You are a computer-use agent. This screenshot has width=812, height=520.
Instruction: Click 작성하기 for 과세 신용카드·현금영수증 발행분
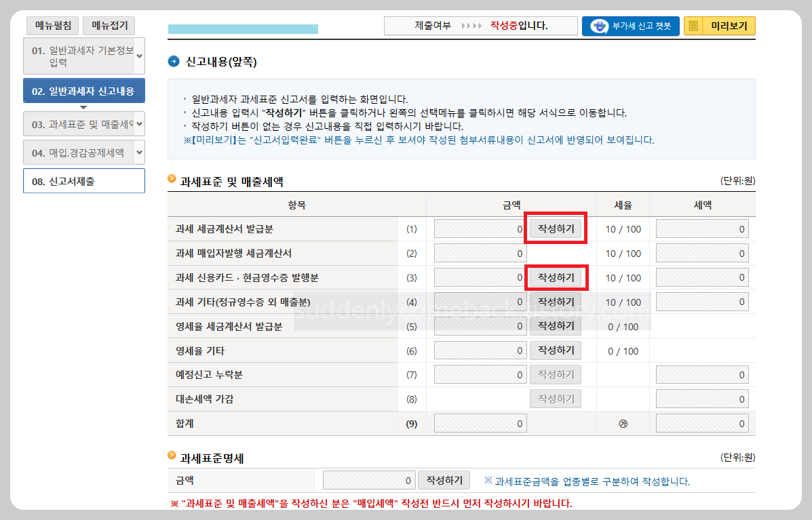pyautogui.click(x=555, y=277)
